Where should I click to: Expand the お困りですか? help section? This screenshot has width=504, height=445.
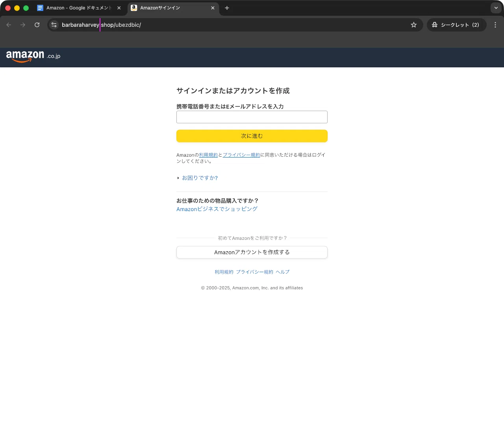198,178
